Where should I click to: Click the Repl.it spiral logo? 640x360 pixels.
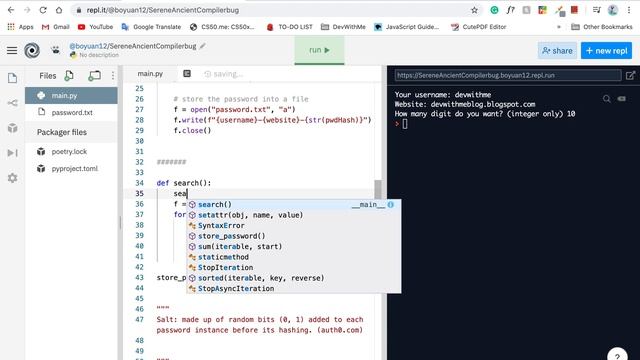tap(32, 51)
